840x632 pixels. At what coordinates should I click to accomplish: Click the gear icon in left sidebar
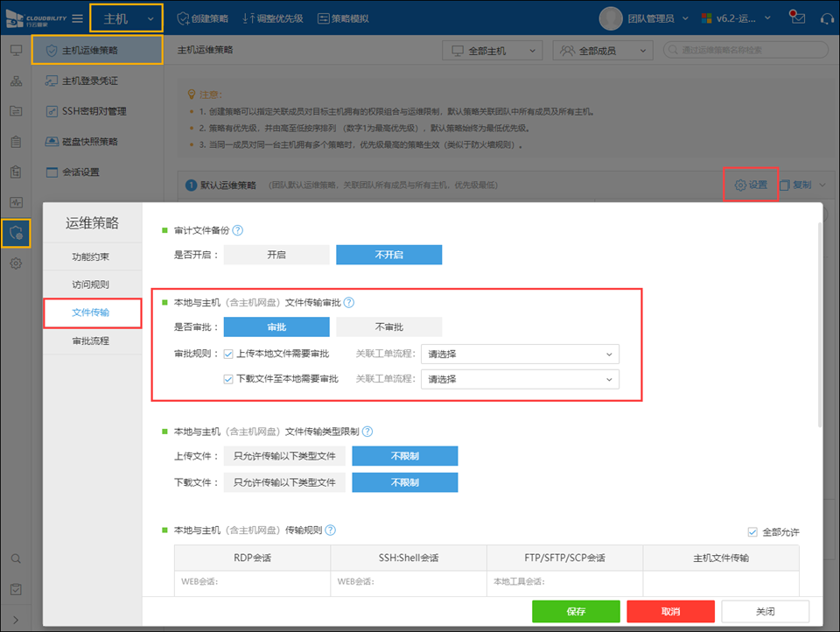click(16, 263)
